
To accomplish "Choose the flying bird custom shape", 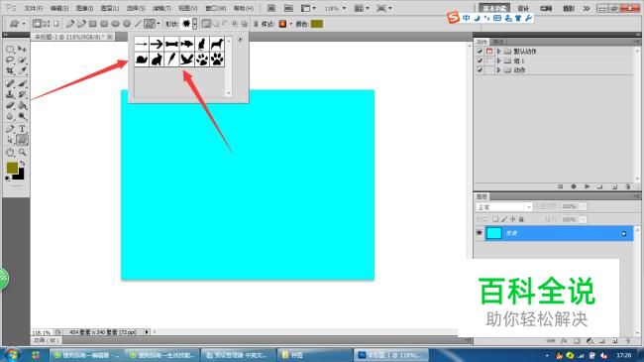I will 187,60.
